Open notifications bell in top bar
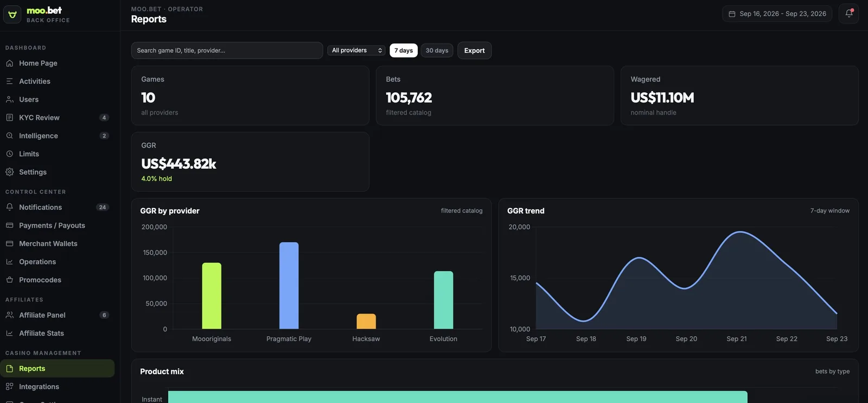The height and width of the screenshot is (403, 868). (849, 14)
